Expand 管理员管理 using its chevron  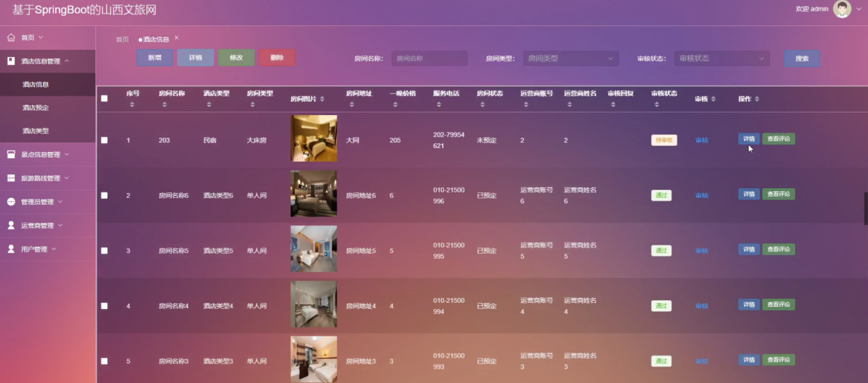point(60,201)
